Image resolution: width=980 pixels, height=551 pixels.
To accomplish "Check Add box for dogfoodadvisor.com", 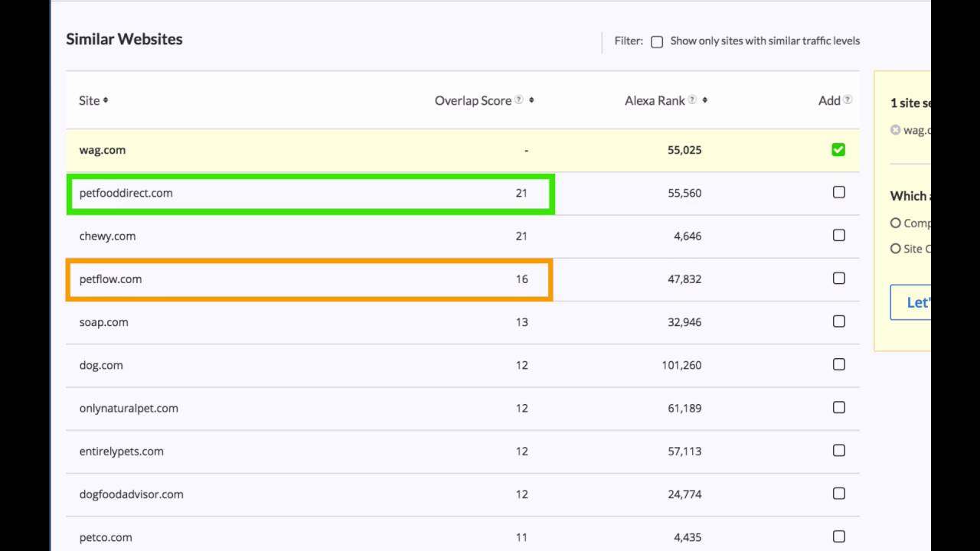I will 839,493.
